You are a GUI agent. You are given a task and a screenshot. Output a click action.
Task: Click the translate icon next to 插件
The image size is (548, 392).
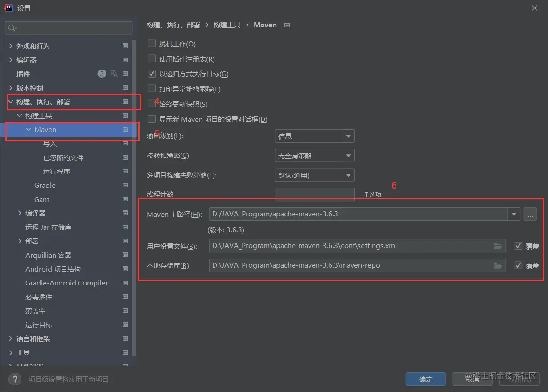coord(114,74)
